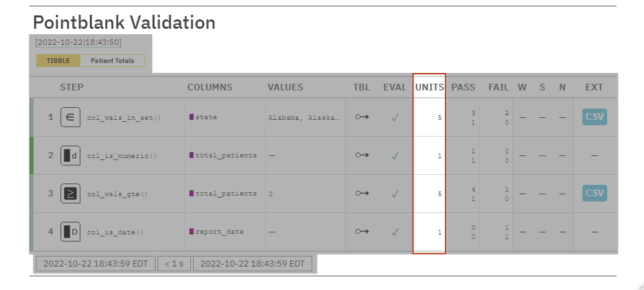Image resolution: width=644 pixels, height=290 pixels.
Task: Click the green status bar of step 2
Action: coord(31,155)
